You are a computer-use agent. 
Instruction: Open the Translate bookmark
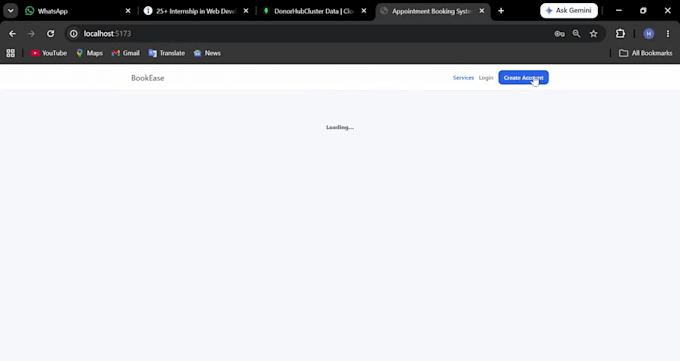coord(167,53)
